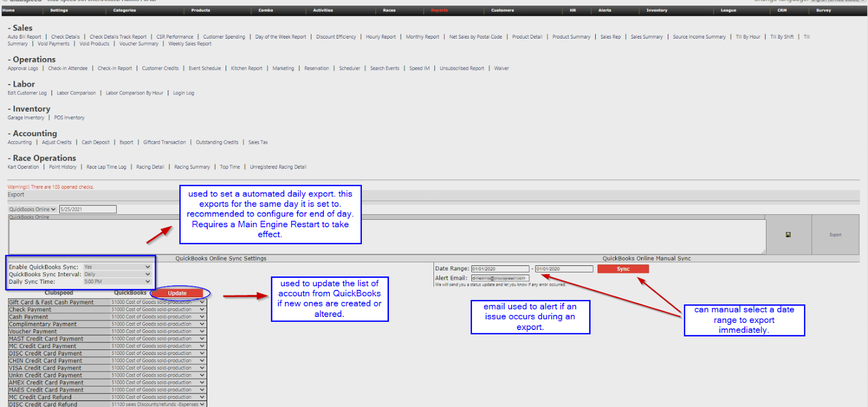Open the Racing Summary report
This screenshot has height=407, width=868.
(192, 167)
